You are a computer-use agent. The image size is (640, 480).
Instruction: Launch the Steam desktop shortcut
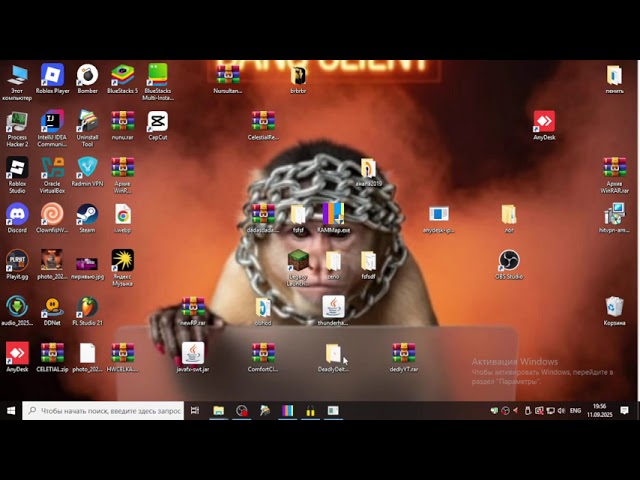[x=87, y=218]
